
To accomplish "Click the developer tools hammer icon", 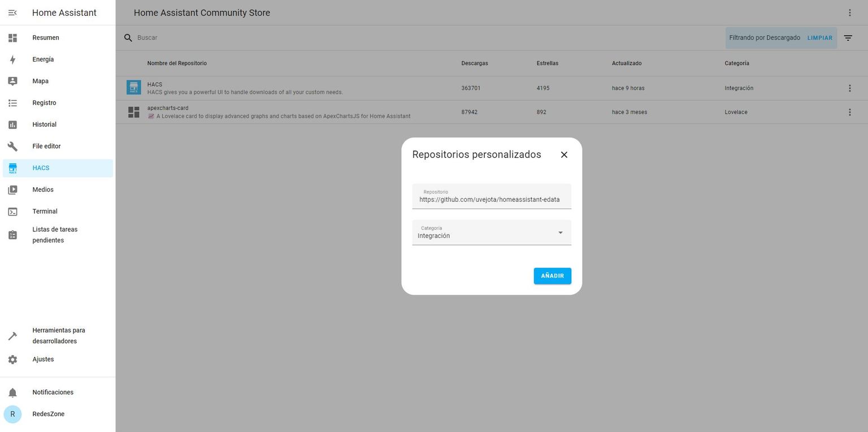I will 12,336.
